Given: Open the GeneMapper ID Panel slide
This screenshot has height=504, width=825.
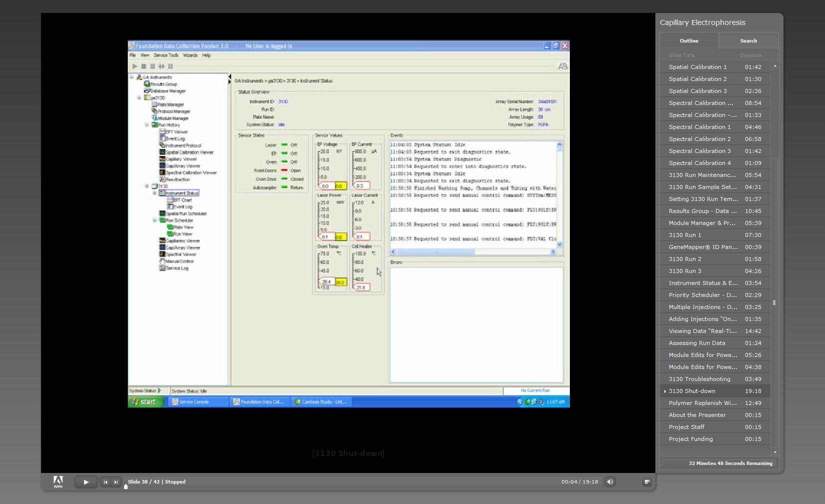Looking at the screenshot, I should [x=715, y=247].
